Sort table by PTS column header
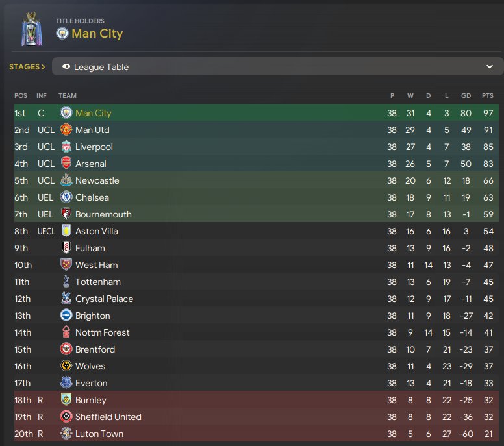The width and height of the screenshot is (504, 446). click(487, 95)
